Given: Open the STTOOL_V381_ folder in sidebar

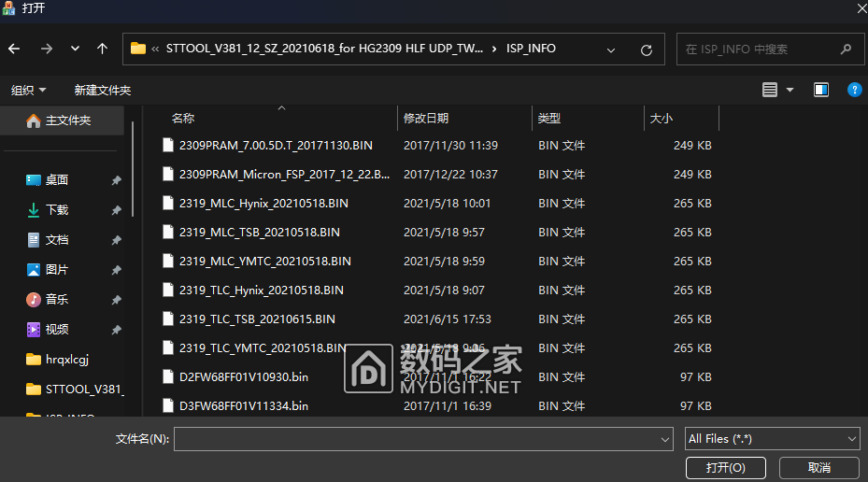Looking at the screenshot, I should [x=75, y=389].
